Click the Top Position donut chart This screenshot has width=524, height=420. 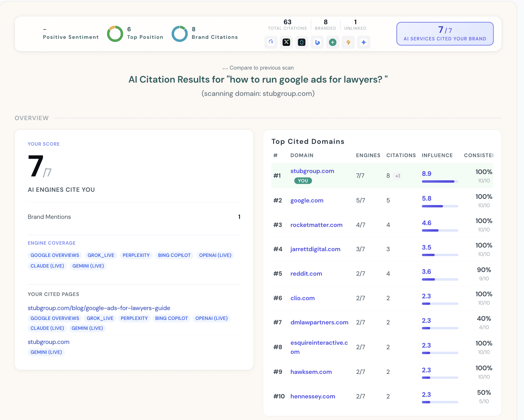[x=115, y=34]
